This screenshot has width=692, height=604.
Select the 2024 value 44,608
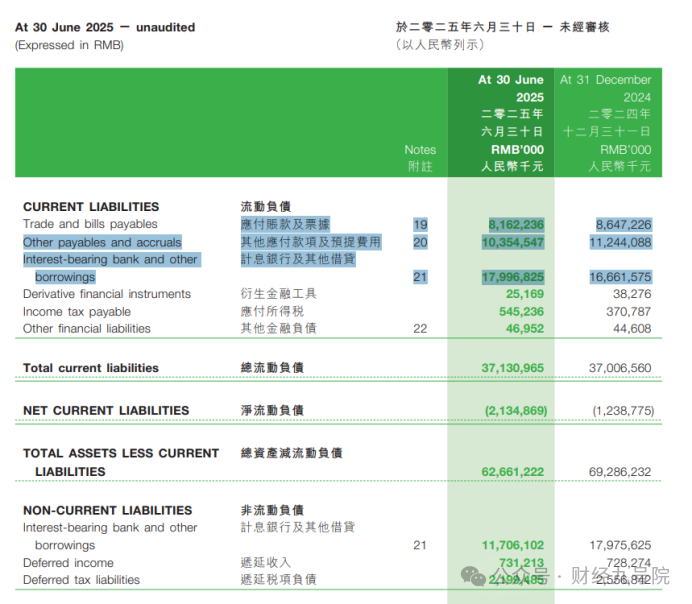pyautogui.click(x=632, y=329)
